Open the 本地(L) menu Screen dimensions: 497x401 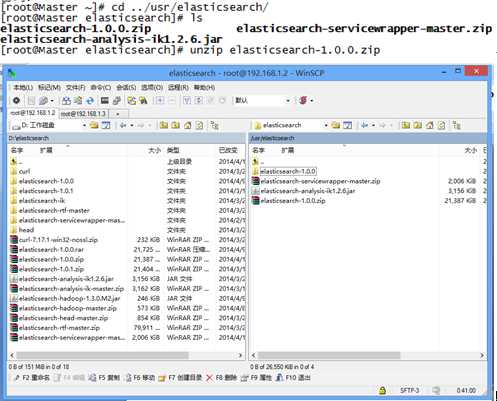click(x=23, y=88)
